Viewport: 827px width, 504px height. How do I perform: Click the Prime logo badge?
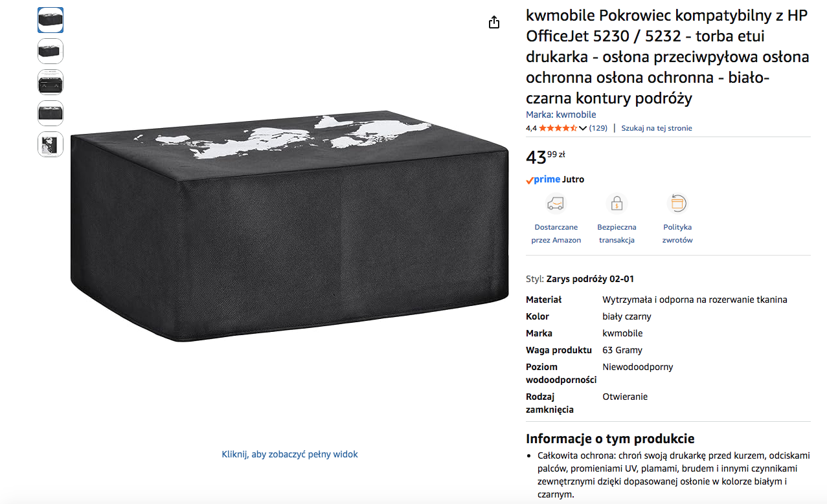[x=543, y=179]
